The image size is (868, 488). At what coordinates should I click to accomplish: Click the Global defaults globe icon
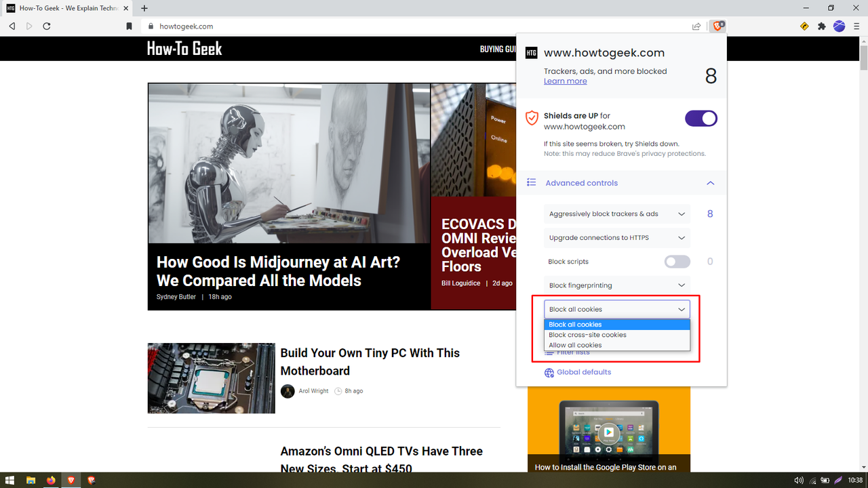549,372
